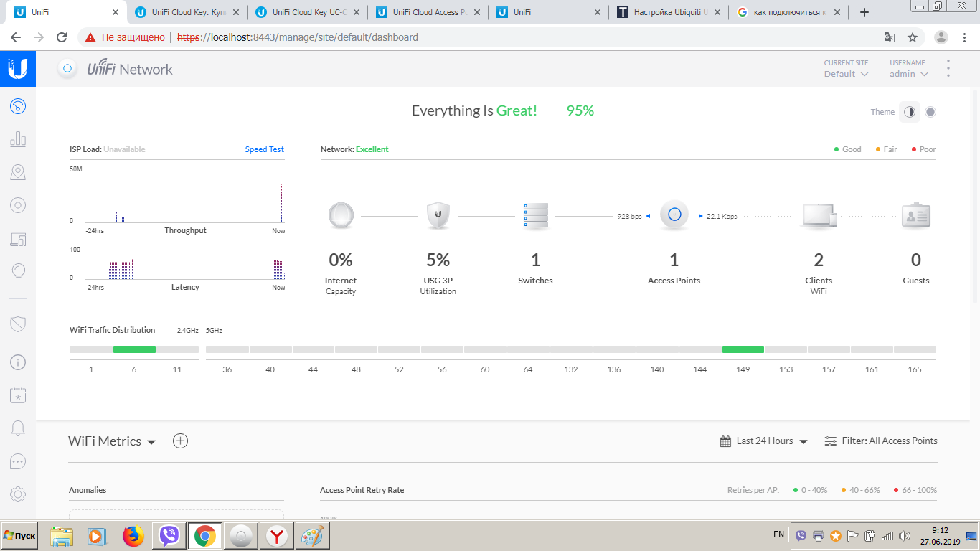Image resolution: width=980 pixels, height=551 pixels.
Task: Click the Не защищено security warning
Action: [x=125, y=37]
